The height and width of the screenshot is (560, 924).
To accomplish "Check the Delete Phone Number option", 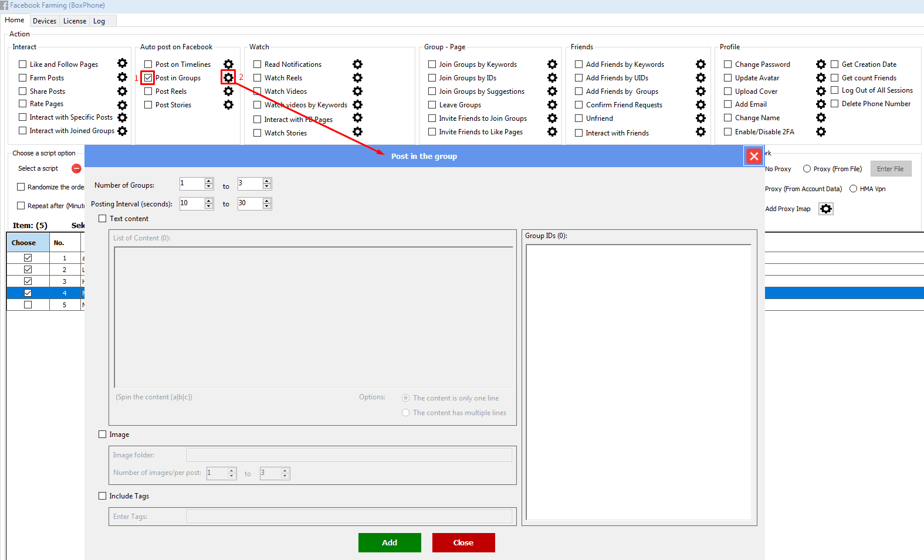I will [834, 103].
